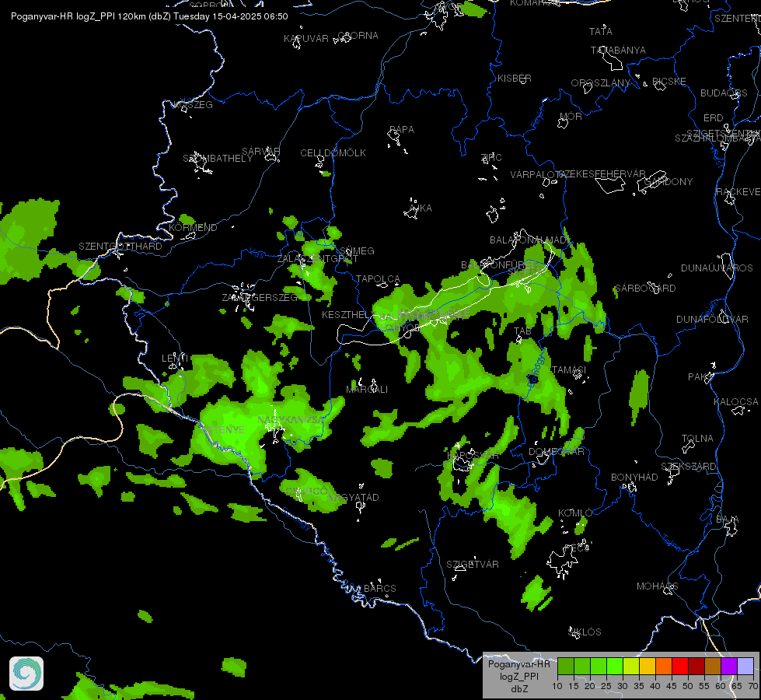This screenshot has width=761, height=700.
Task: Select the BALATONALMÁDI town label
Action: pos(531,240)
